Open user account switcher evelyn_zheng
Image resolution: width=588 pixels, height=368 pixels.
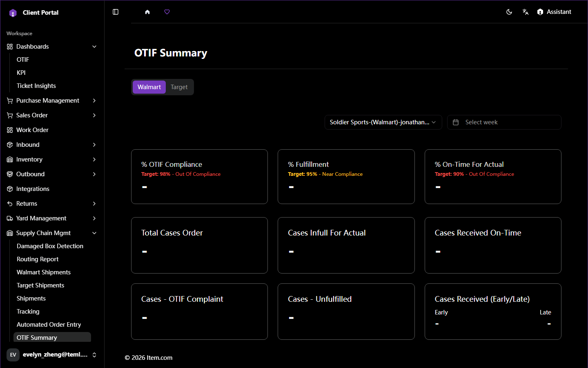(52, 355)
